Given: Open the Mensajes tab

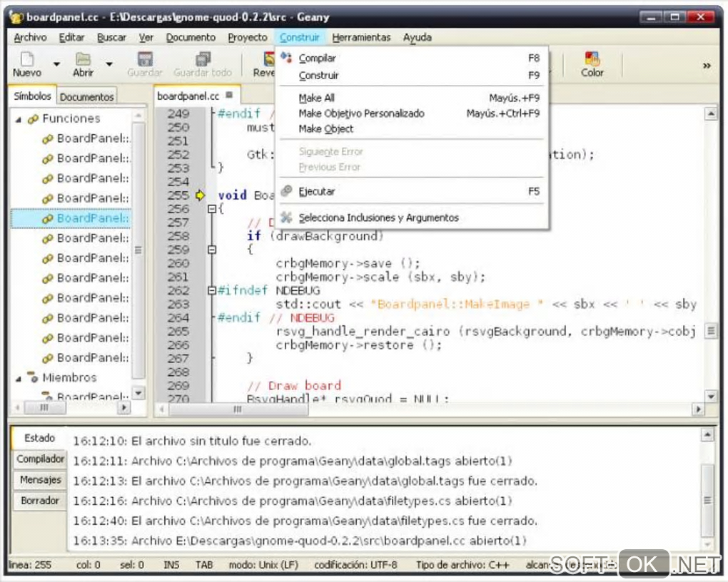Looking at the screenshot, I should pyautogui.click(x=41, y=480).
